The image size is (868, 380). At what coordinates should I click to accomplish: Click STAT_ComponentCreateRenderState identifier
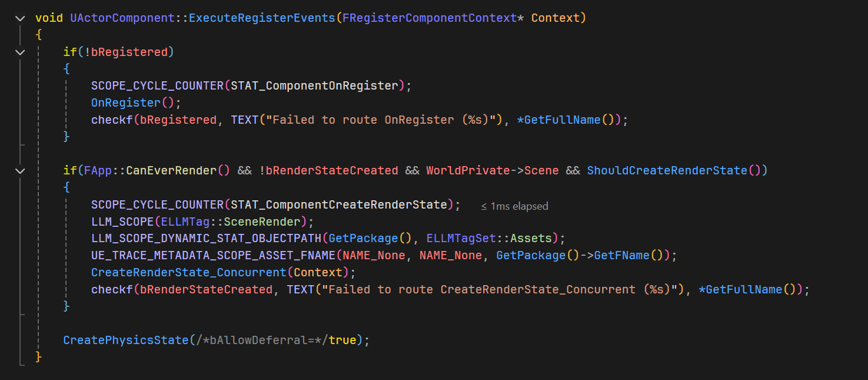(x=339, y=205)
